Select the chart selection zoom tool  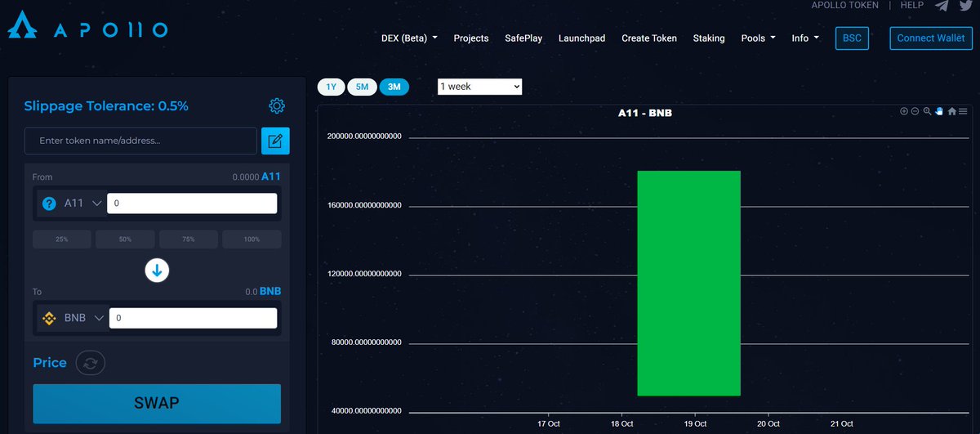point(927,111)
